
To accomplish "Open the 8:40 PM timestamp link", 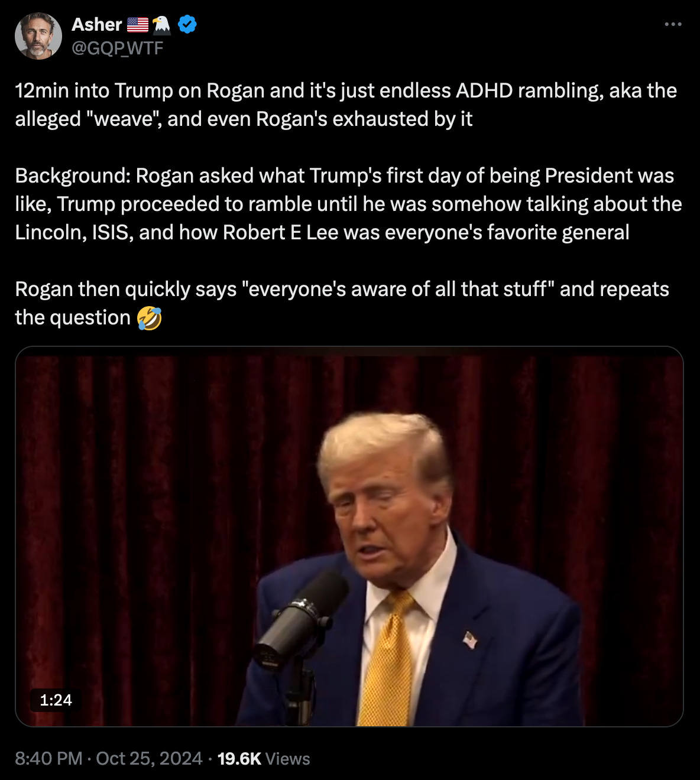I will coord(48,759).
